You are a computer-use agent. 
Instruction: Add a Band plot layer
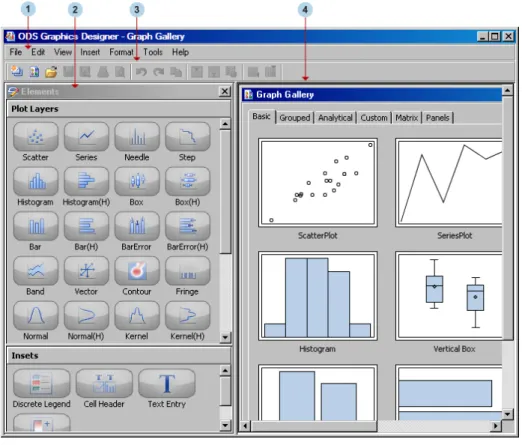(x=36, y=270)
